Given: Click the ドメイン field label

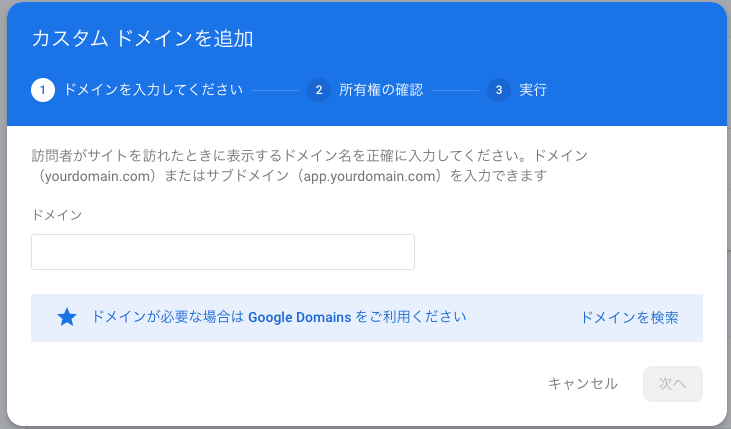Looking at the screenshot, I should pyautogui.click(x=57, y=215).
